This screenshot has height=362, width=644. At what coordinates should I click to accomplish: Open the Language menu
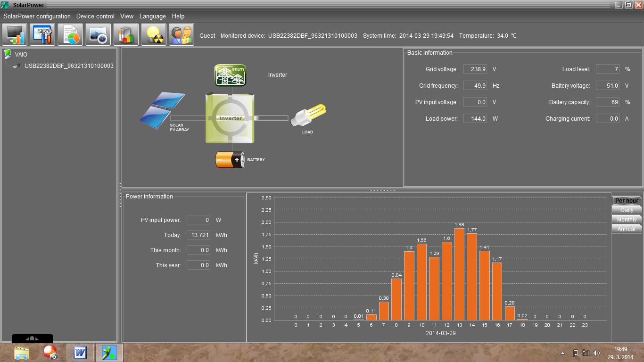coord(152,16)
